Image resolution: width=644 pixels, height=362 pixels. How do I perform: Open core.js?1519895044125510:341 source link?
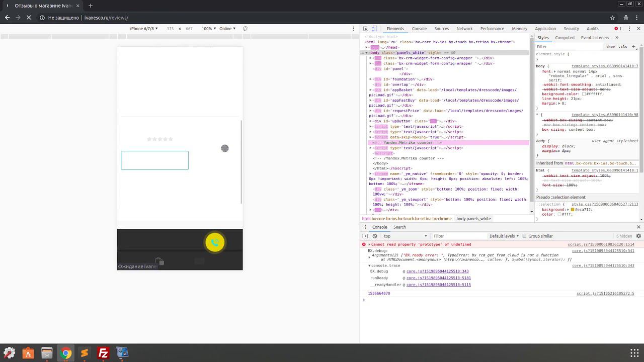tap(603, 251)
